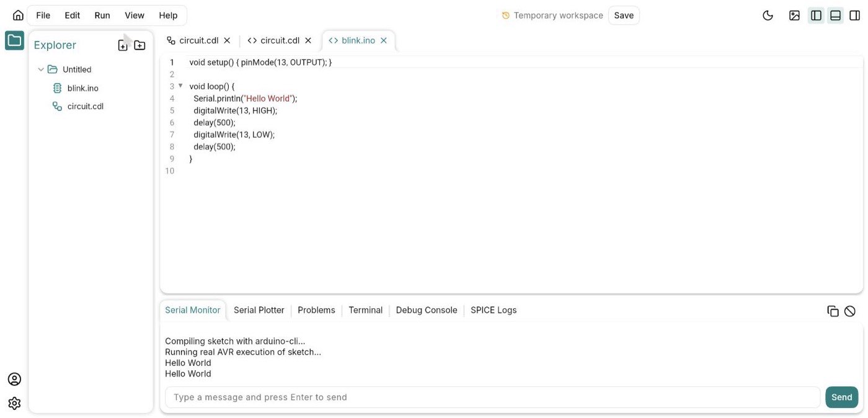
Task: Open blink.ino in the Explorer tree
Action: point(83,88)
